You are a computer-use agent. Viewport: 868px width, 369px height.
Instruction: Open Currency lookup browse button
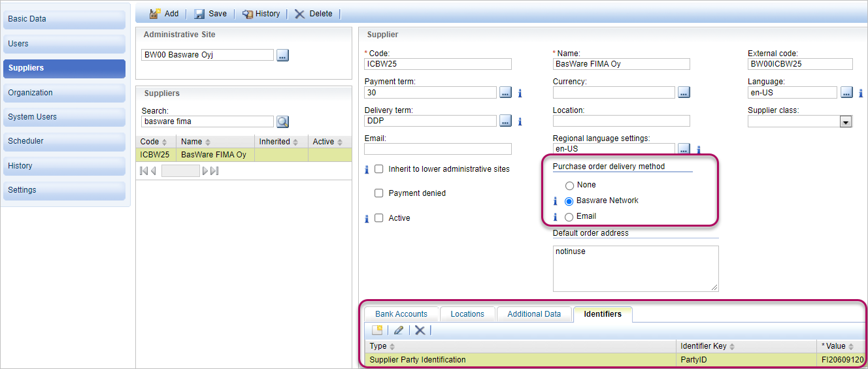pyautogui.click(x=684, y=93)
